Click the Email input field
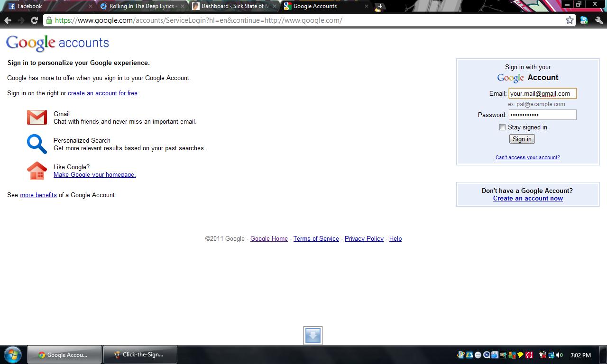This screenshot has width=607, height=364. tap(542, 93)
